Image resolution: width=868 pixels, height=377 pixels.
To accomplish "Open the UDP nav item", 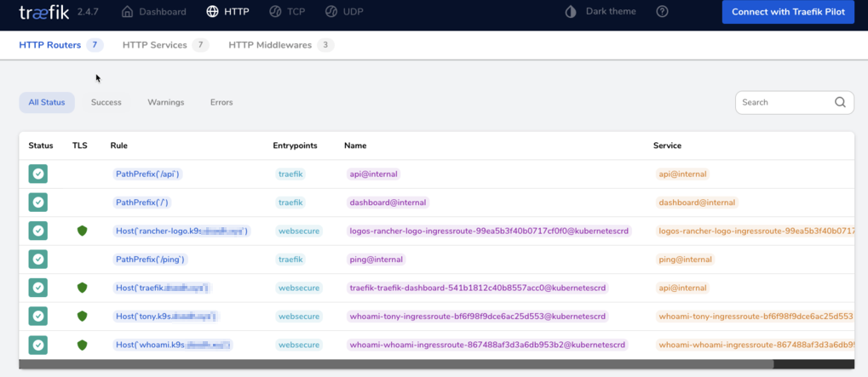I will point(344,12).
